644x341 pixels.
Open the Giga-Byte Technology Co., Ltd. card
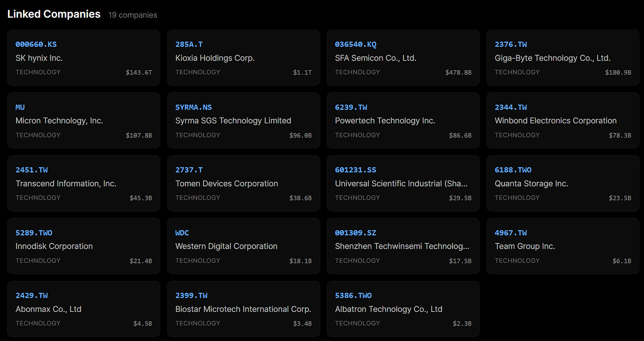(x=563, y=58)
